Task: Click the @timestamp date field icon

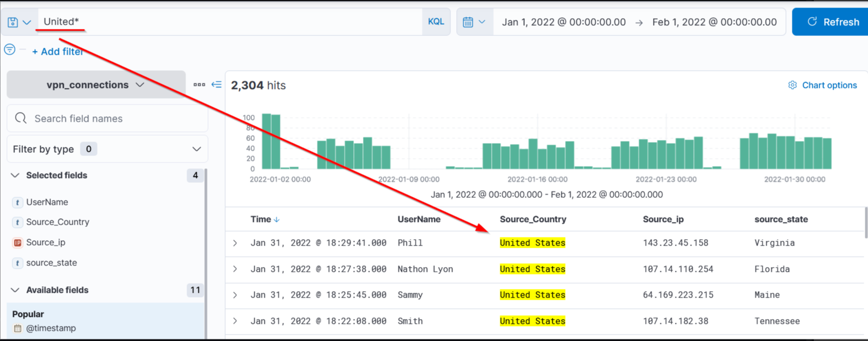Action: tap(18, 328)
